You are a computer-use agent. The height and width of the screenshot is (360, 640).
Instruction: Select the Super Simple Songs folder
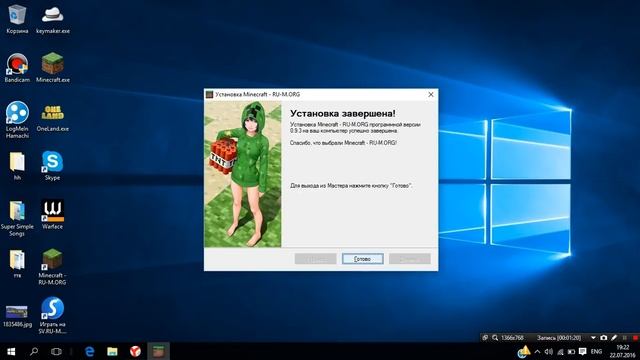pyautogui.click(x=17, y=218)
